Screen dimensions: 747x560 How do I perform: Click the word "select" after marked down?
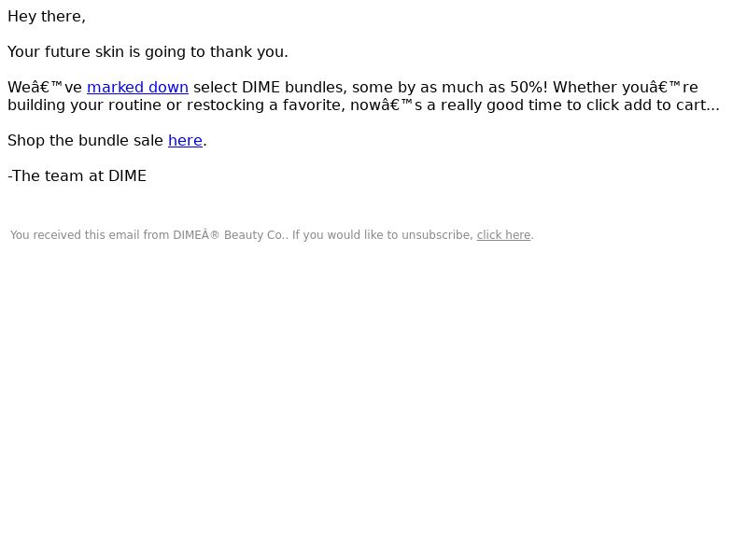pyautogui.click(x=216, y=88)
